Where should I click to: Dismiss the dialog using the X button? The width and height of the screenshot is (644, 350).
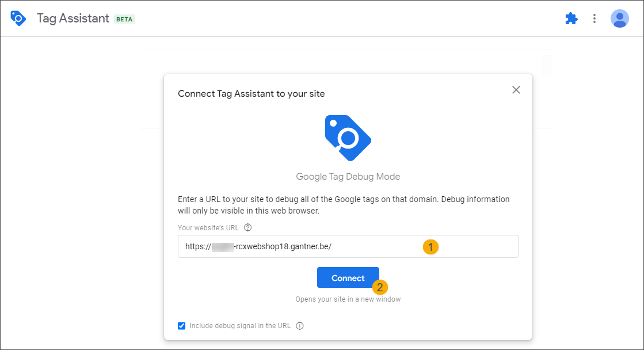point(516,90)
